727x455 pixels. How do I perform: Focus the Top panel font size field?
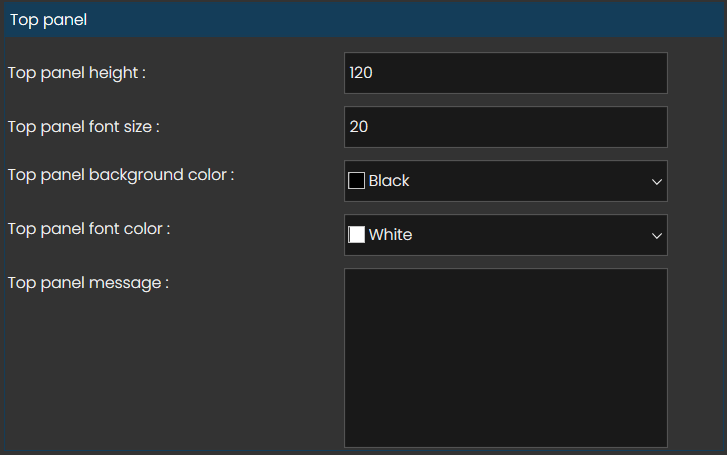(505, 127)
